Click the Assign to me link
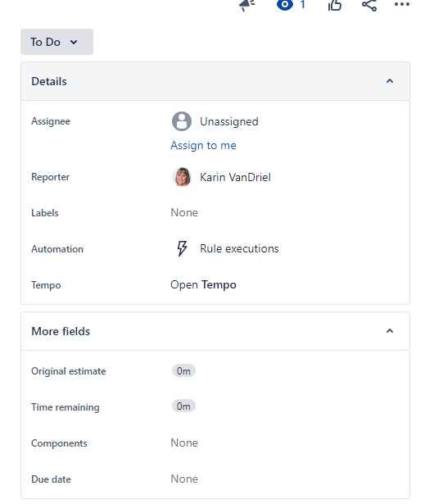This screenshot has width=425, height=504. point(203,145)
